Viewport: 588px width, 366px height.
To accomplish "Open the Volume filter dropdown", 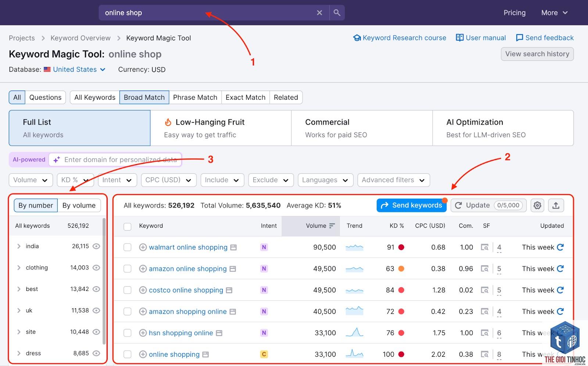I will (31, 180).
